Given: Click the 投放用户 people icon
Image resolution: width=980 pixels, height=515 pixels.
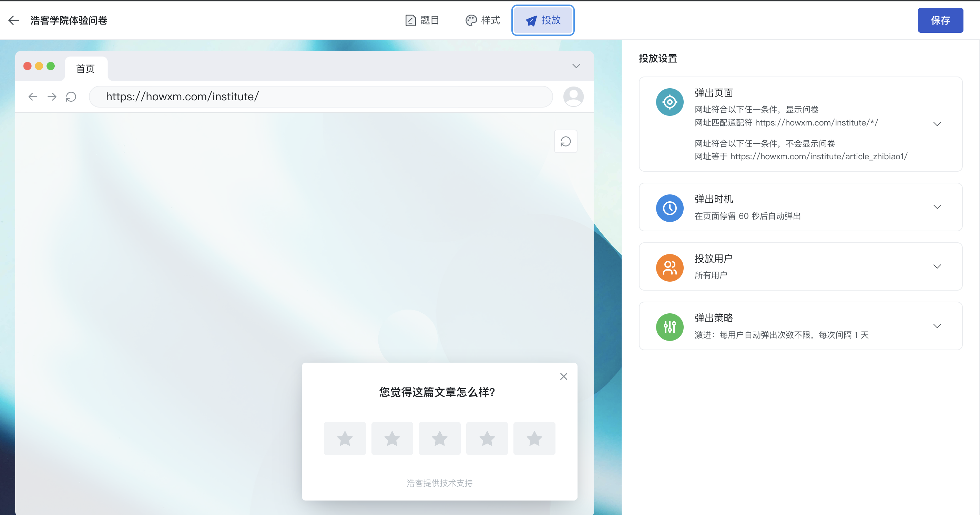Looking at the screenshot, I should (670, 267).
